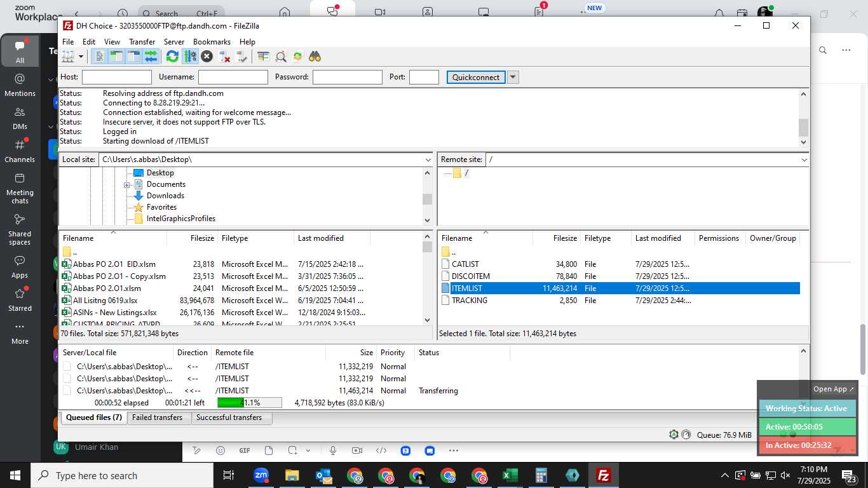Open DMs in the Zoom sidebar
The width and height of the screenshot is (868, 488).
pyautogui.click(x=20, y=118)
